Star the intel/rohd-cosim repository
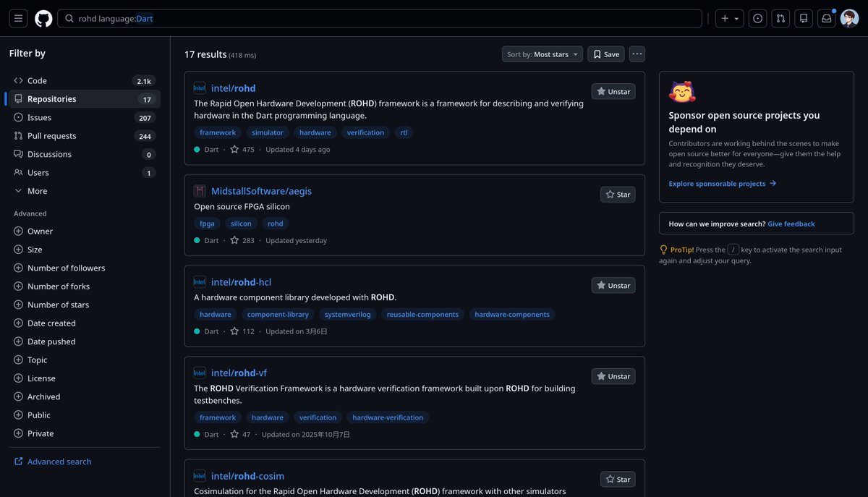The height and width of the screenshot is (497, 868). pos(618,480)
